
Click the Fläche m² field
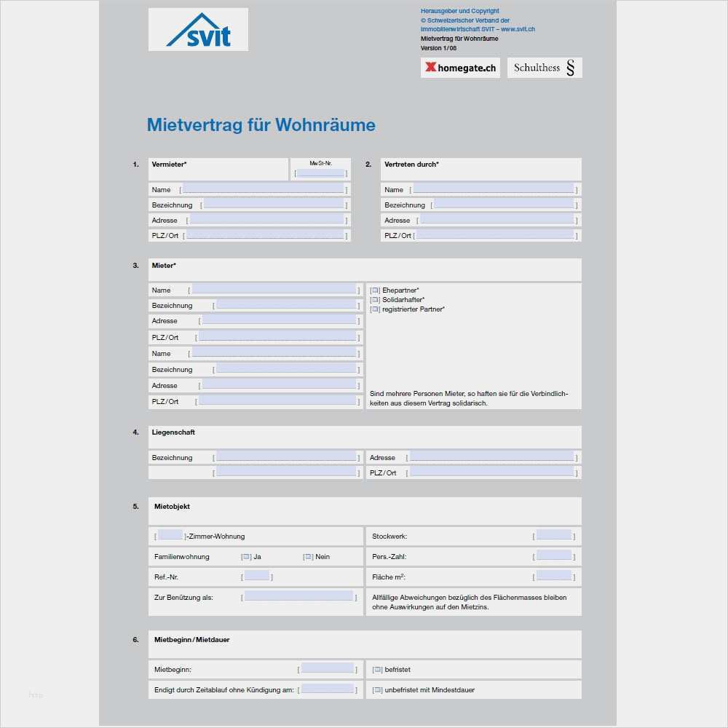[553, 577]
